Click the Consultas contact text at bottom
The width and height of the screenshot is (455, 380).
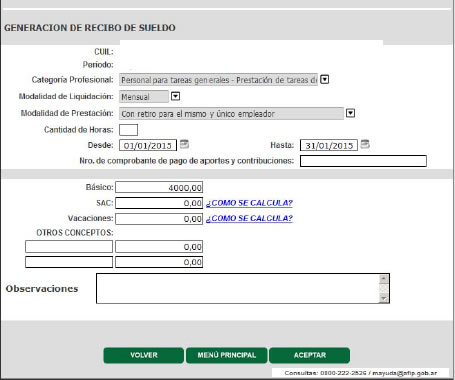click(361, 373)
